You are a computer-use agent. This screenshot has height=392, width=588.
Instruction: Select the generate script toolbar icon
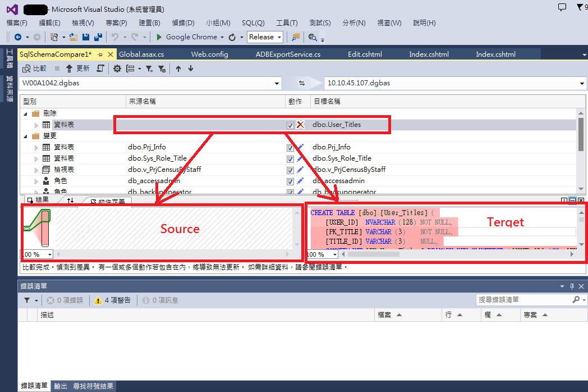point(99,69)
